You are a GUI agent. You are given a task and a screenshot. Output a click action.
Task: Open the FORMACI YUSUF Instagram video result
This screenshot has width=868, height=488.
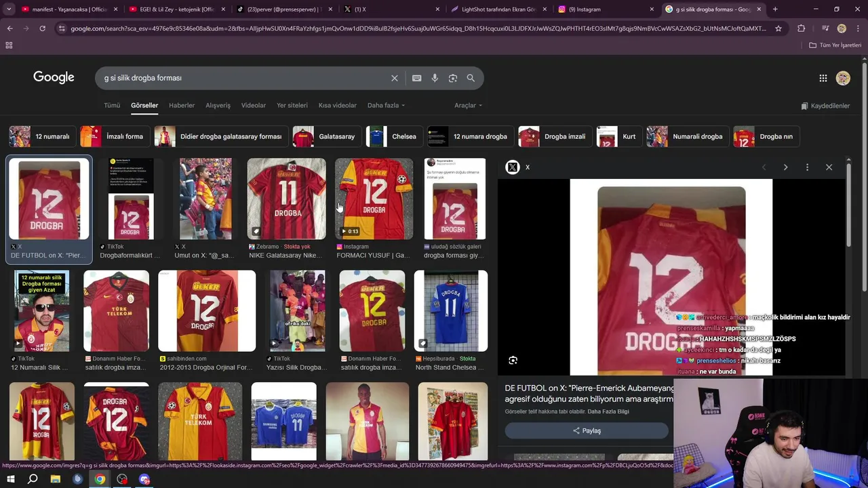[374, 209]
